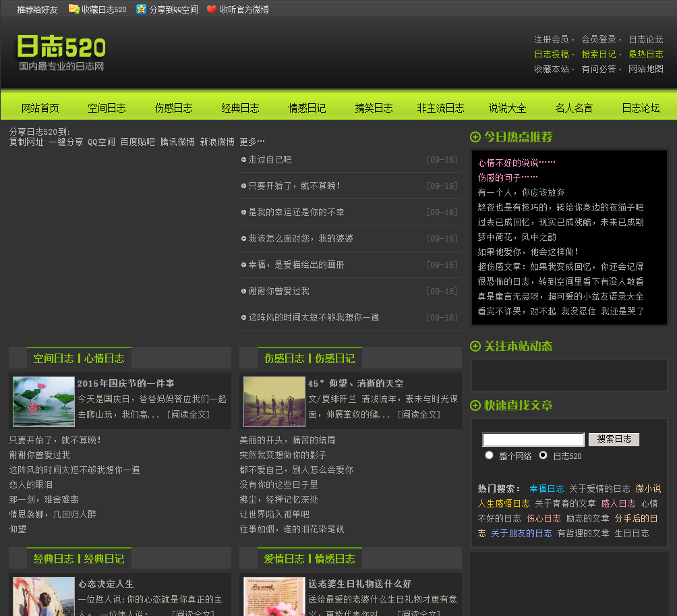This screenshot has width=677, height=616.
Task: Open the lotus thumbnail for 2015年国庆节的一件事
Action: tap(44, 401)
